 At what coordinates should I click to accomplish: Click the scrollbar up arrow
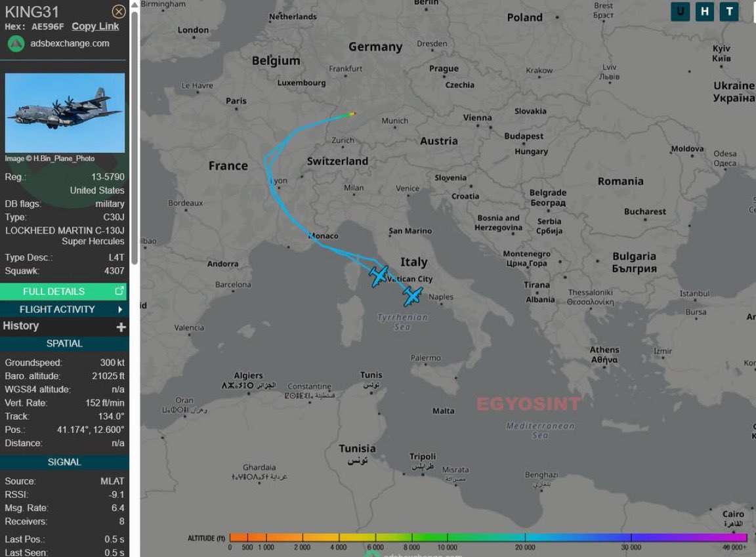click(135, 5)
